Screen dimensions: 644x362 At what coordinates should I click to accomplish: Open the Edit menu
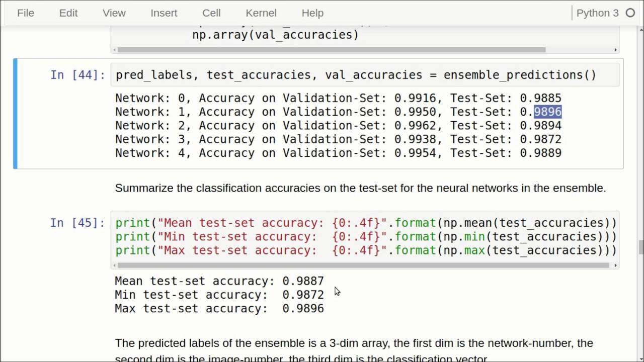pos(68,13)
